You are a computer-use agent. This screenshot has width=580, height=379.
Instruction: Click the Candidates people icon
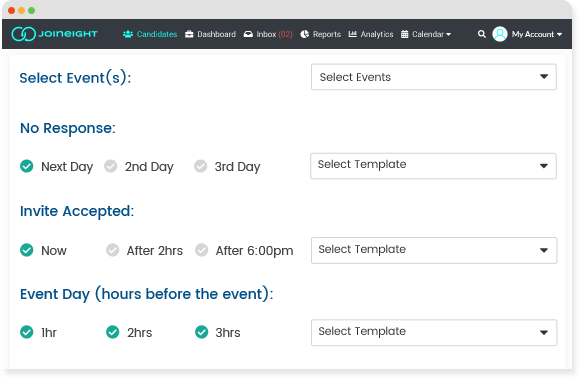pyautogui.click(x=128, y=34)
